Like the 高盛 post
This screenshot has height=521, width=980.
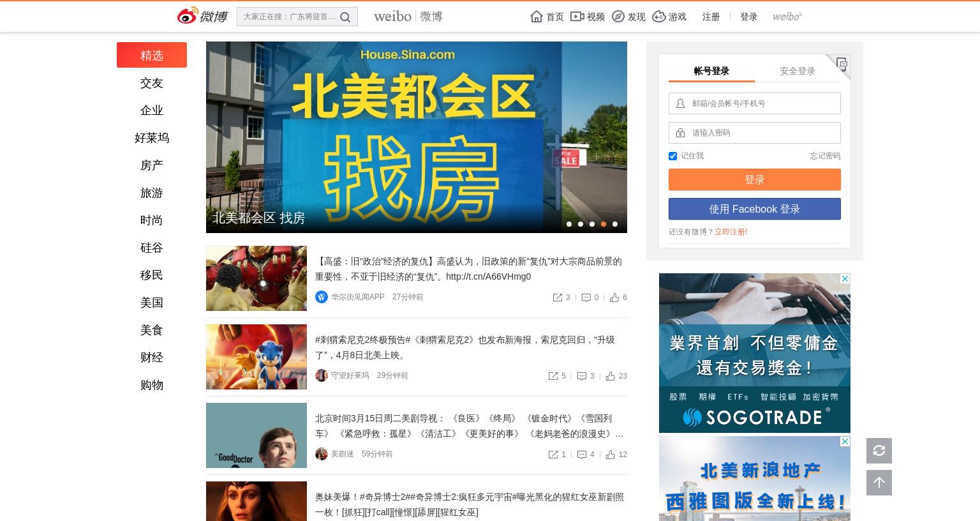pyautogui.click(x=614, y=298)
